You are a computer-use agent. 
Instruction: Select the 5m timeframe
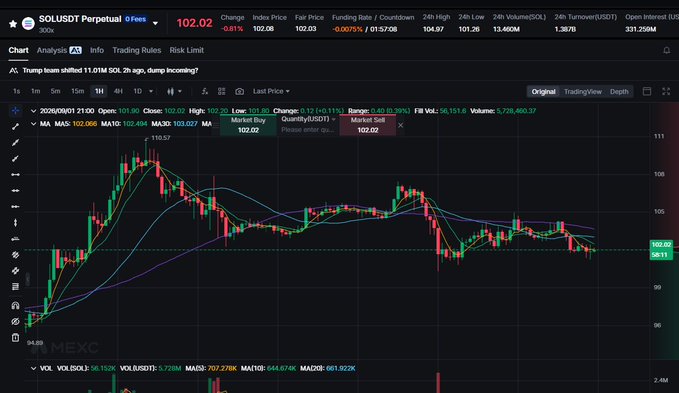pyautogui.click(x=55, y=91)
